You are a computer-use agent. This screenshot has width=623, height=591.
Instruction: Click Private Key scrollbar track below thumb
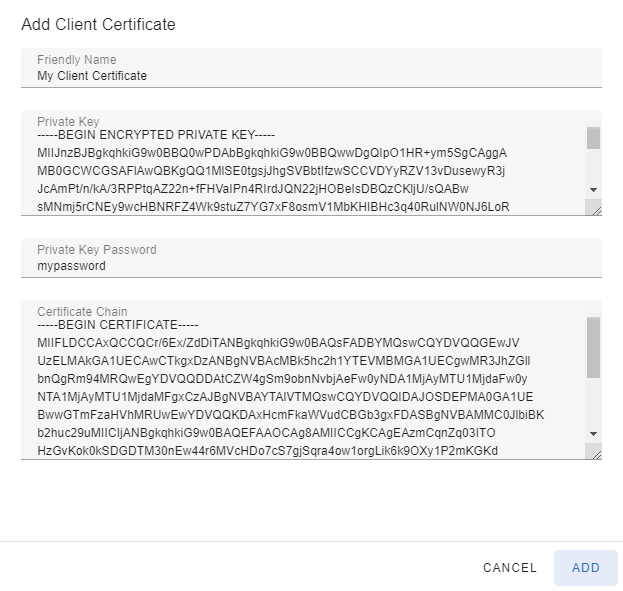click(x=593, y=166)
